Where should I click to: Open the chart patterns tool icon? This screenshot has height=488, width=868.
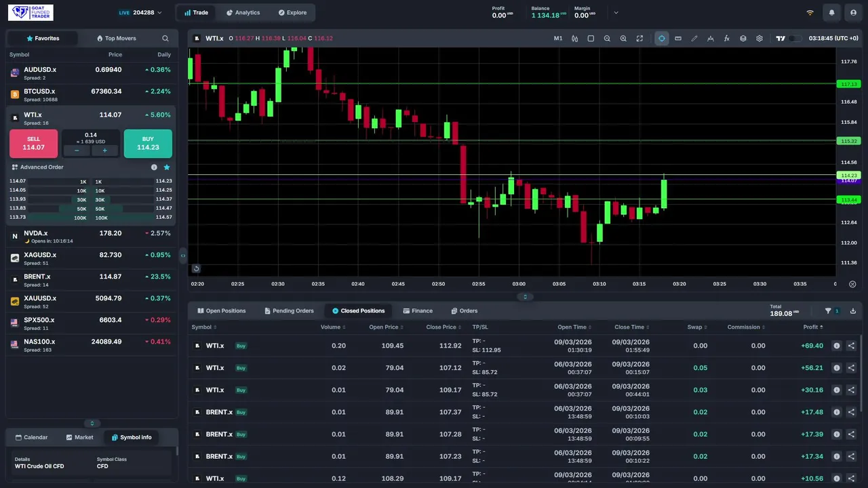click(711, 39)
